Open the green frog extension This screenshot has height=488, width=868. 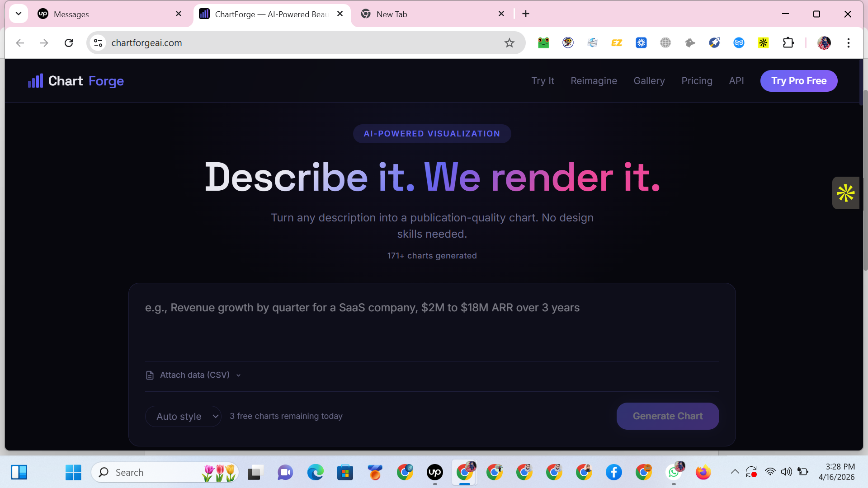click(x=543, y=43)
